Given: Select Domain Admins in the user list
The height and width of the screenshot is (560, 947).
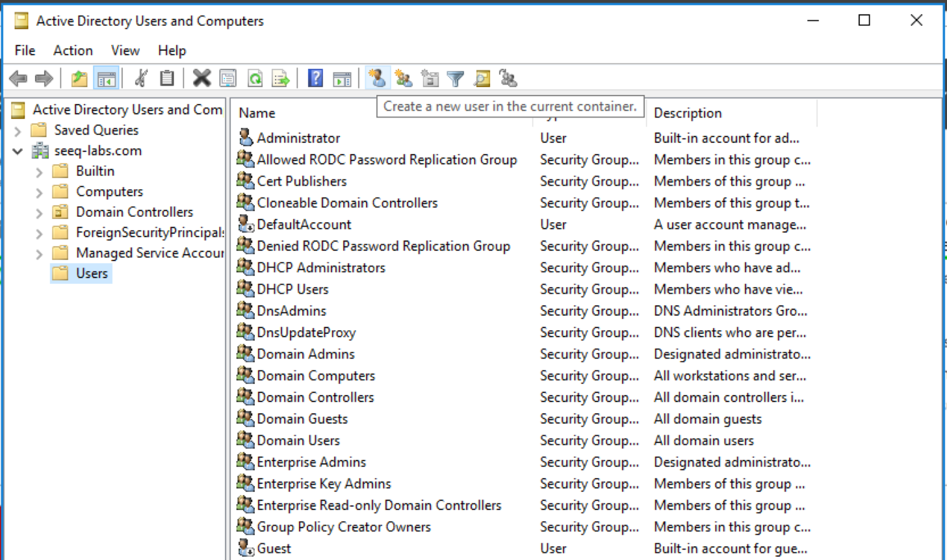Looking at the screenshot, I should (x=305, y=353).
